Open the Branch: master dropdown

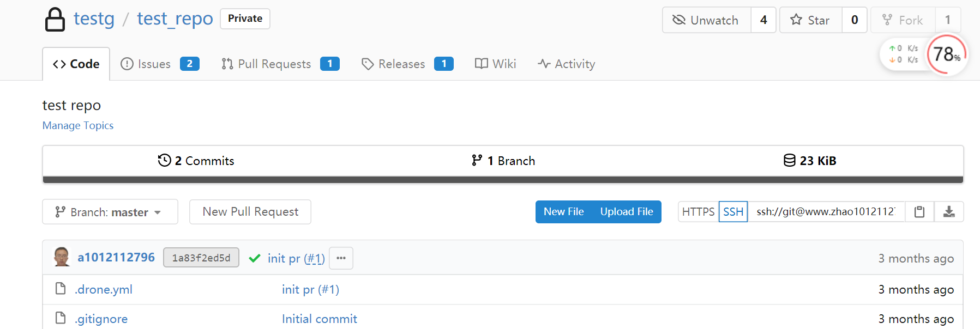110,212
